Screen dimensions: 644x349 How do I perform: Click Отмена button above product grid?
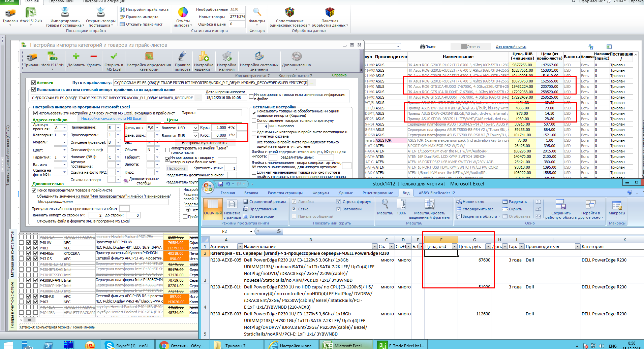click(470, 47)
